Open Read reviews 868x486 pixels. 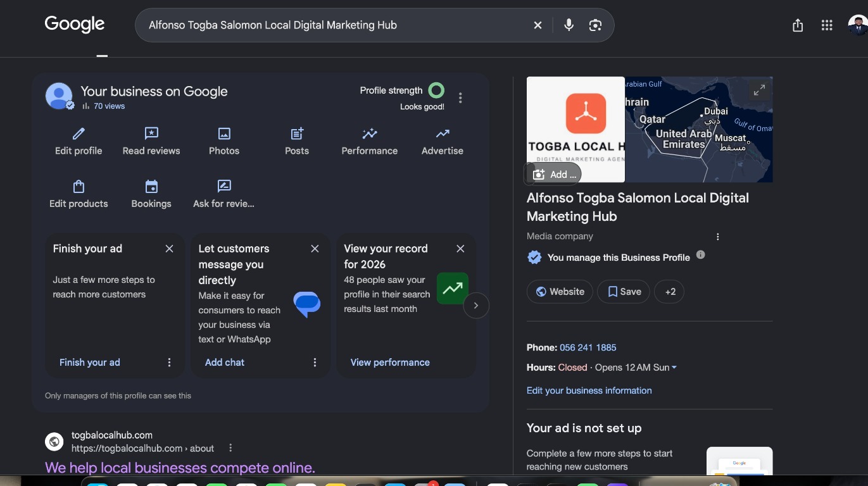[151, 142]
